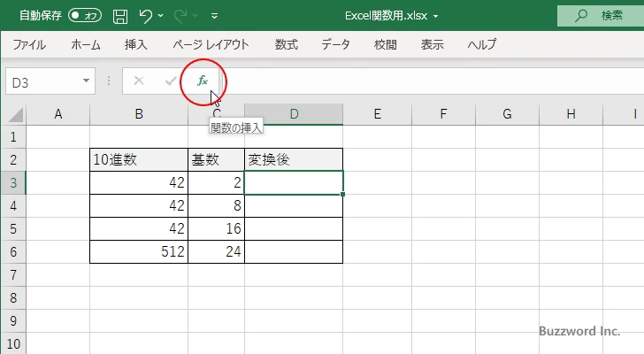Screen dimensions: 644x354
Task: Select row 2 header
Action: (13, 160)
